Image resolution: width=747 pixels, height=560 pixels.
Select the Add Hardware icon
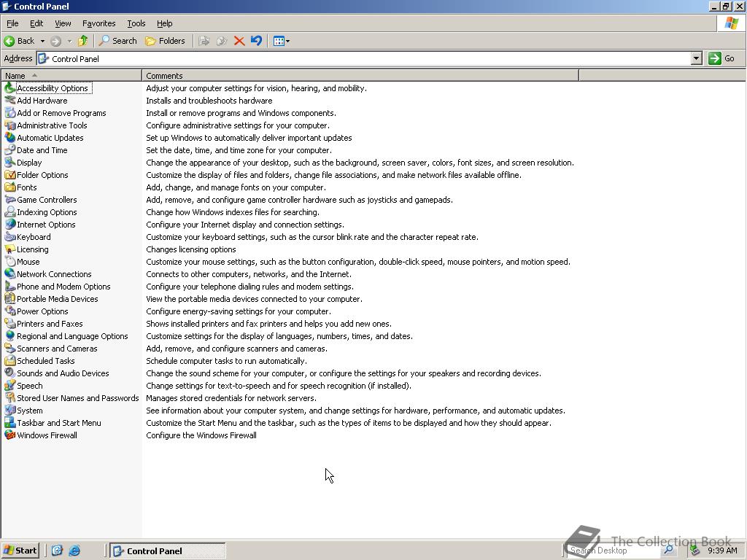coord(10,101)
